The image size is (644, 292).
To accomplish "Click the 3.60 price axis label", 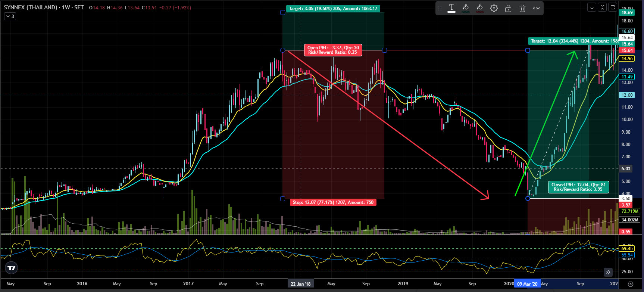I will [626, 199].
